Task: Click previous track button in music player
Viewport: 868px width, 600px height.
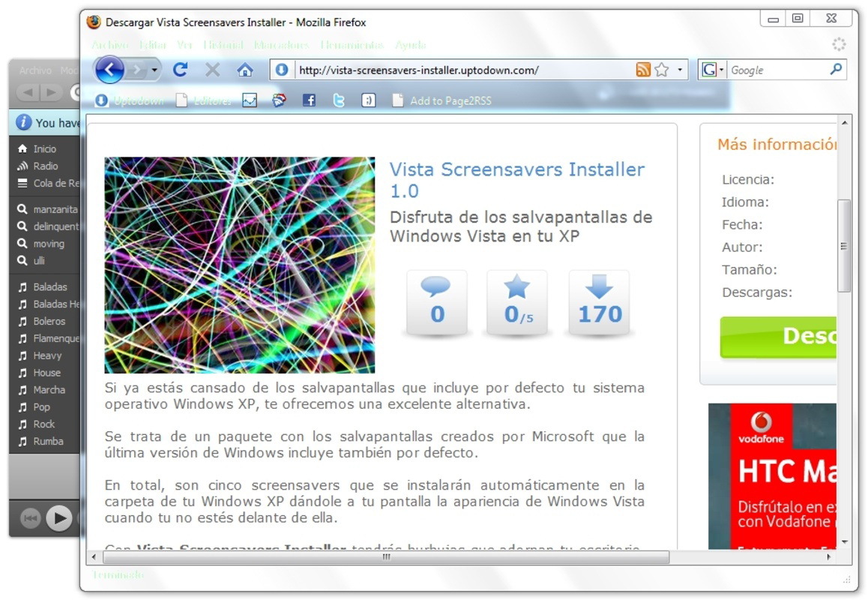Action: 31,518
